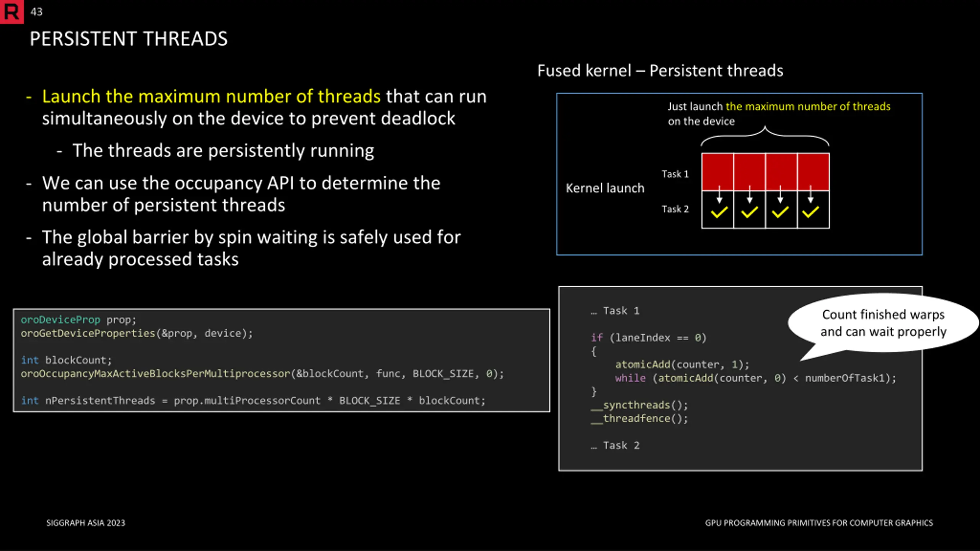Viewport: 980px width, 551px height.
Task: Click 'already processed tasks' line
Action: (140, 259)
